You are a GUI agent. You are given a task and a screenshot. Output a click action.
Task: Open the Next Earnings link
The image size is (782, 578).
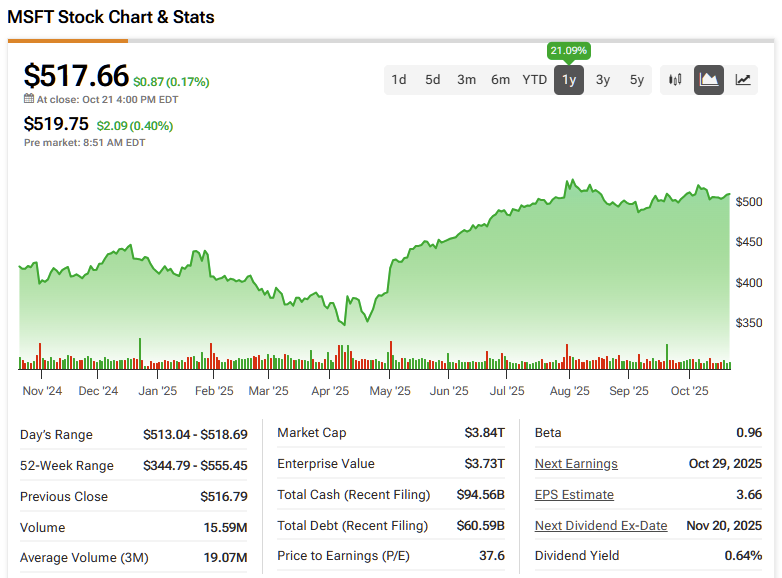coord(576,464)
